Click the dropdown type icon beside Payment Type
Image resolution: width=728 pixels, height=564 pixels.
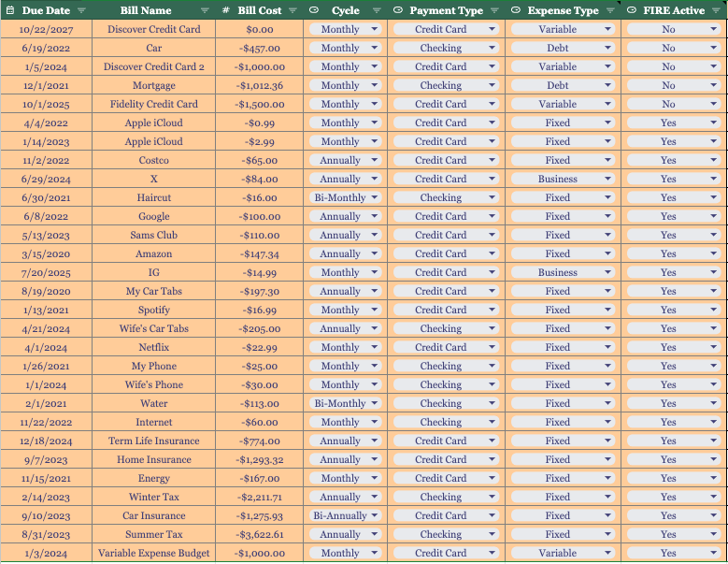pyautogui.click(x=398, y=10)
